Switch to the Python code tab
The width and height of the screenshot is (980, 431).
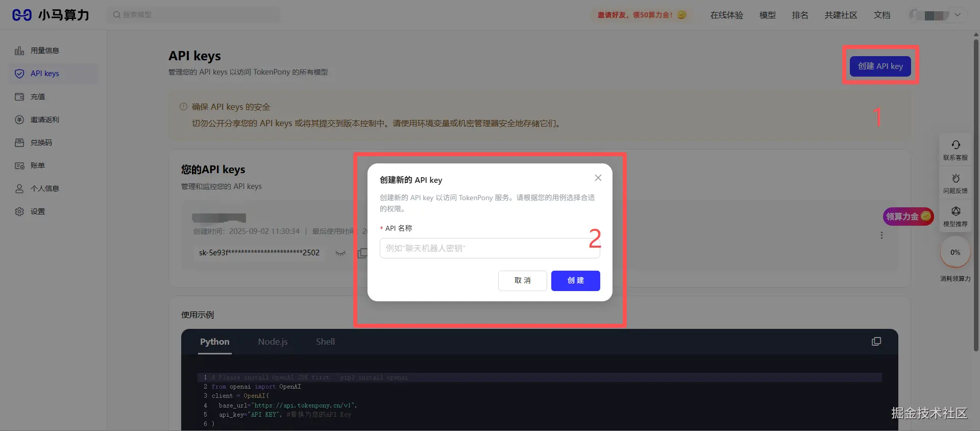[214, 342]
